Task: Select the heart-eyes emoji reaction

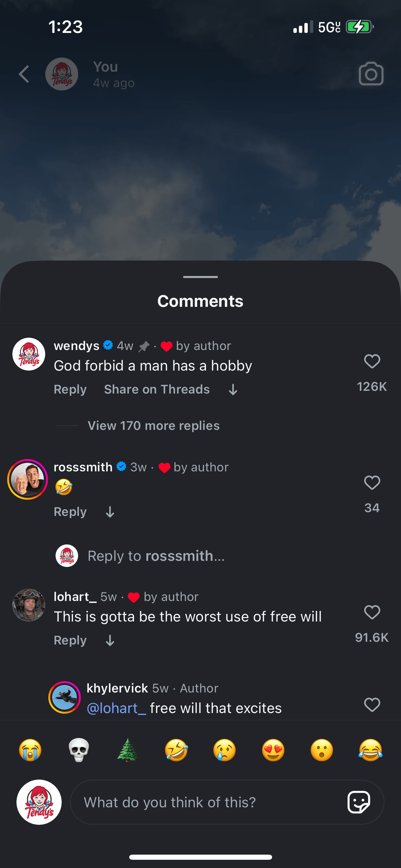Action: point(273,750)
